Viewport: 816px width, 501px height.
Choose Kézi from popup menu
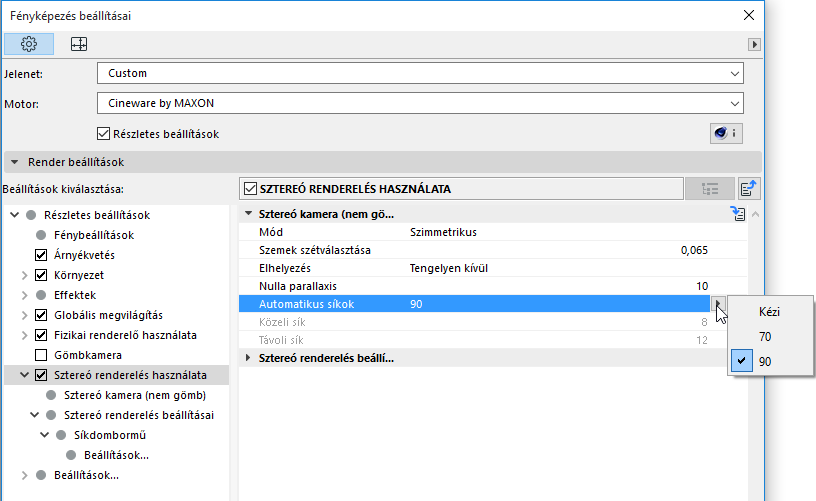770,312
